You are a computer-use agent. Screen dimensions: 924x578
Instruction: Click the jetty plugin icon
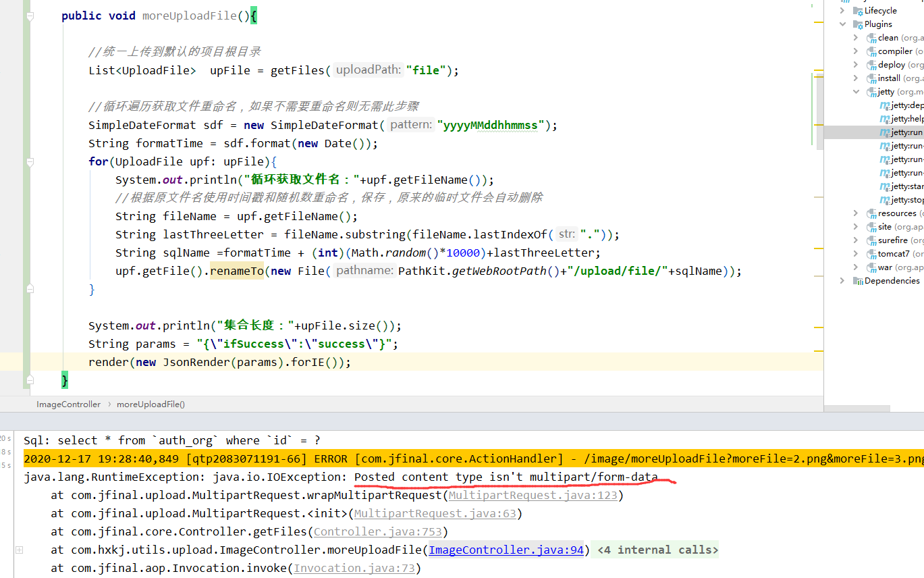tap(871, 92)
